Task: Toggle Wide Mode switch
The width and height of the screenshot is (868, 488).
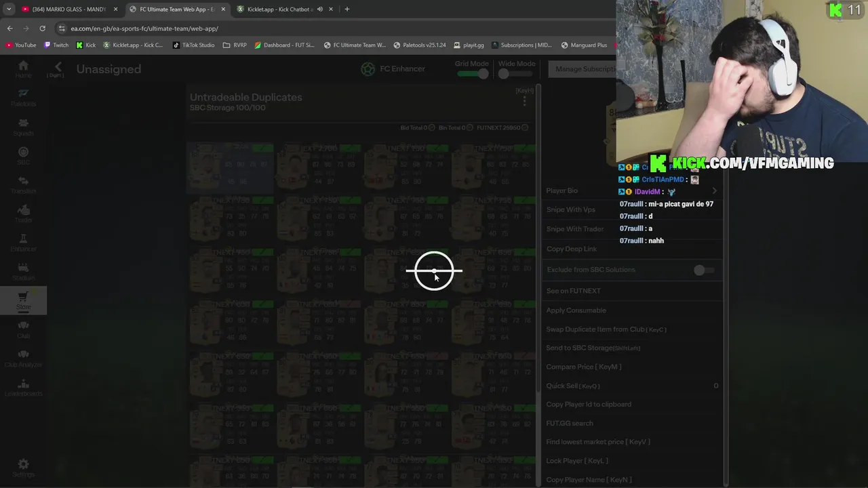Action: pyautogui.click(x=515, y=73)
